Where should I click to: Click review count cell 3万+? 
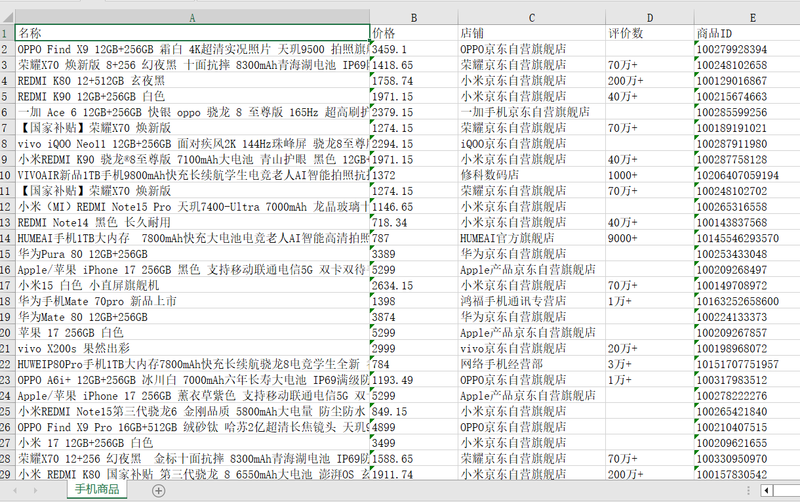(x=649, y=364)
